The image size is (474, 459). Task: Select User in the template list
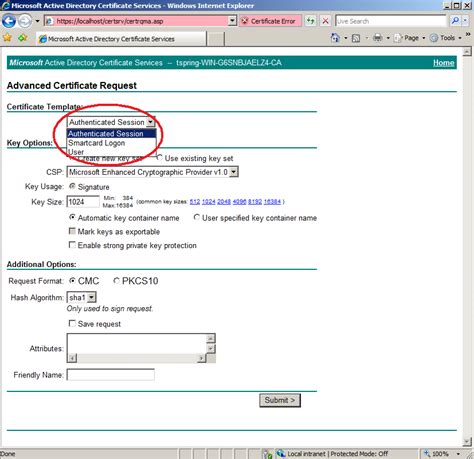click(x=111, y=152)
